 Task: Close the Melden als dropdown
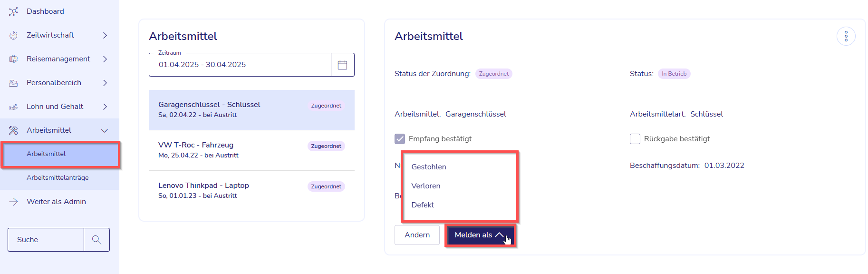click(x=480, y=235)
